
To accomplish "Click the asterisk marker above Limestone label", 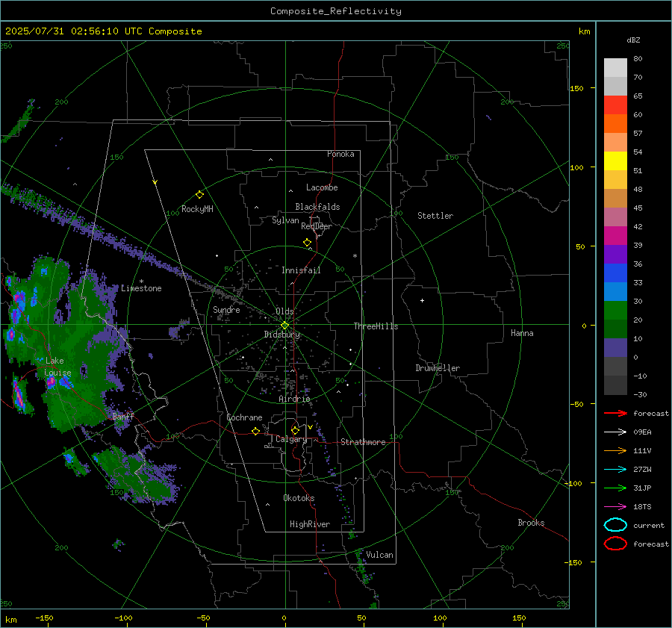I will point(141,282).
